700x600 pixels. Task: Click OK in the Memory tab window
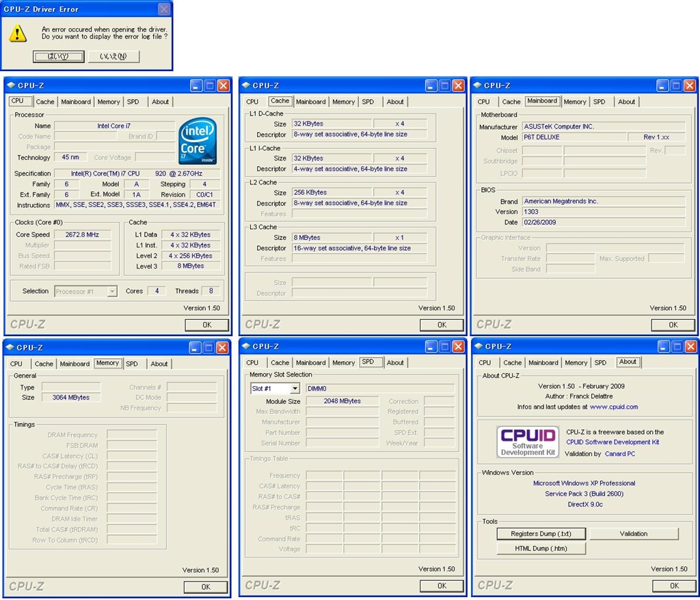click(x=205, y=587)
